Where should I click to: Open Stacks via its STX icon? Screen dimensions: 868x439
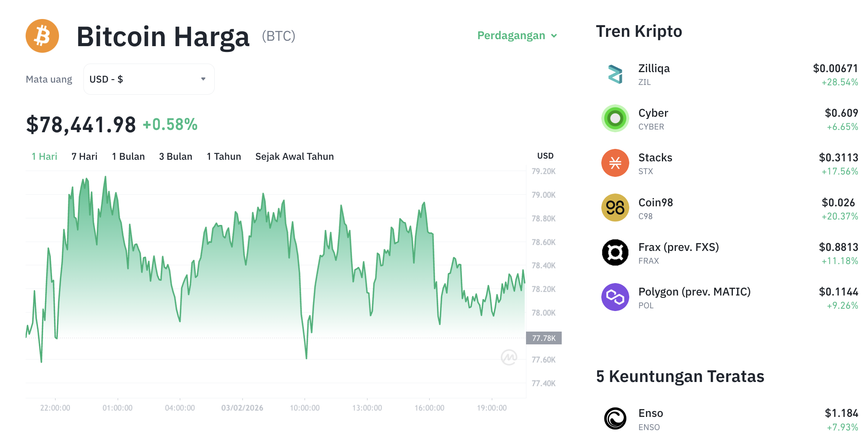615,163
